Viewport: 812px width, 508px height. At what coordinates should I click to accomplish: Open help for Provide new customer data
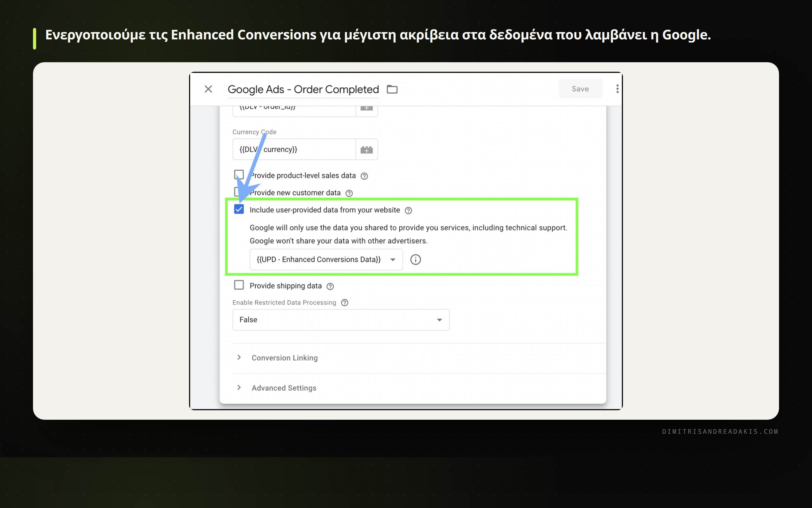coord(349,193)
